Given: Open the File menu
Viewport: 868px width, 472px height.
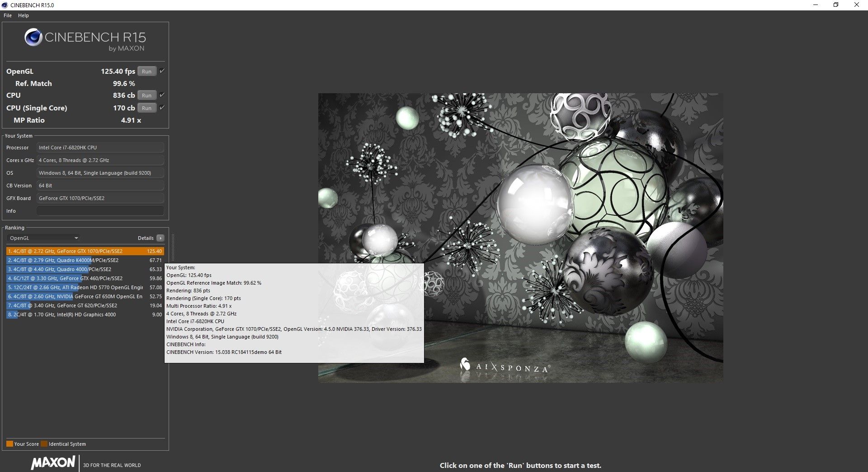Looking at the screenshot, I should coord(8,15).
